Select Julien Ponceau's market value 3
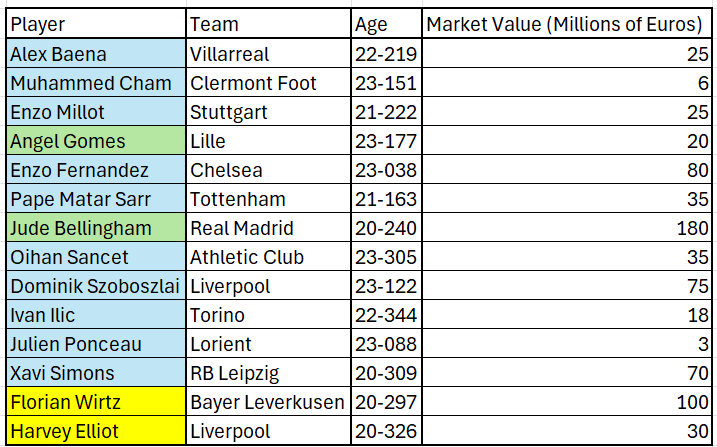Image resolution: width=717 pixels, height=447 pixels. [567, 343]
